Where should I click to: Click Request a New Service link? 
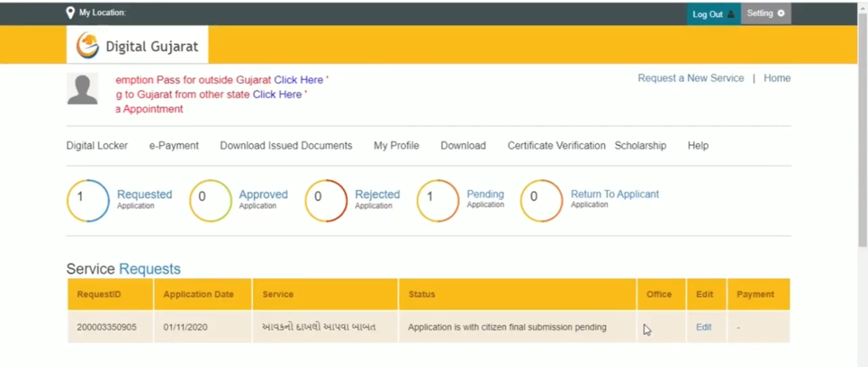[x=690, y=78]
